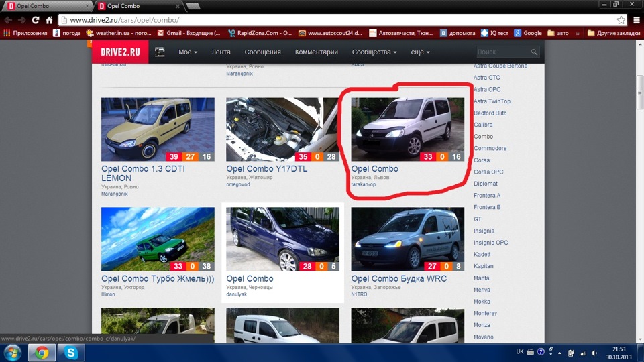Open the погода bookmark
The height and width of the screenshot is (362, 644).
click(67, 33)
